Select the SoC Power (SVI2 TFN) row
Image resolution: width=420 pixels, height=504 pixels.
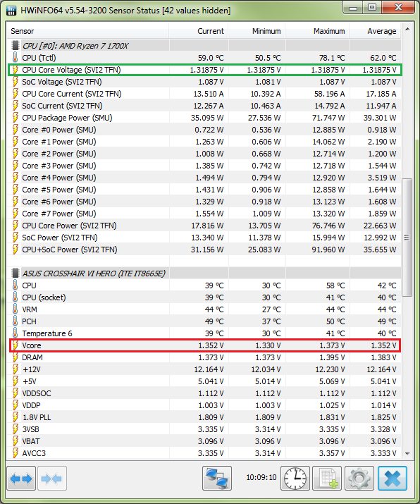[x=204, y=238]
